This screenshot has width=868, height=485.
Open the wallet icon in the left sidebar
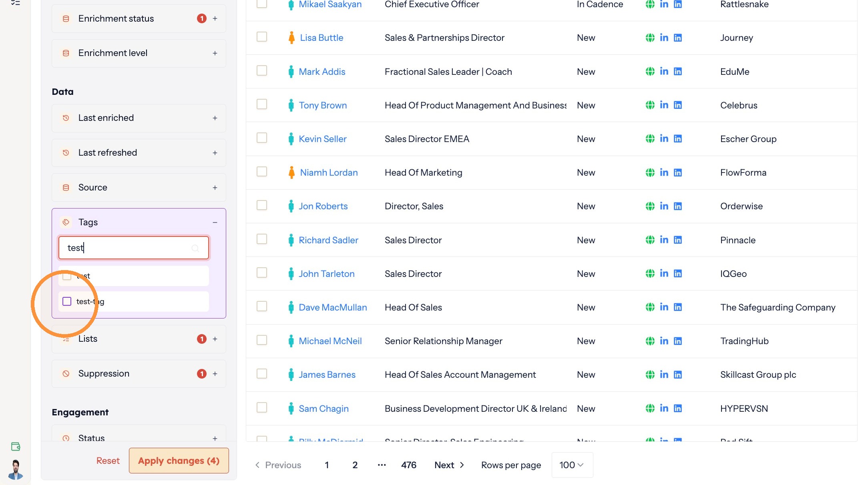click(16, 447)
